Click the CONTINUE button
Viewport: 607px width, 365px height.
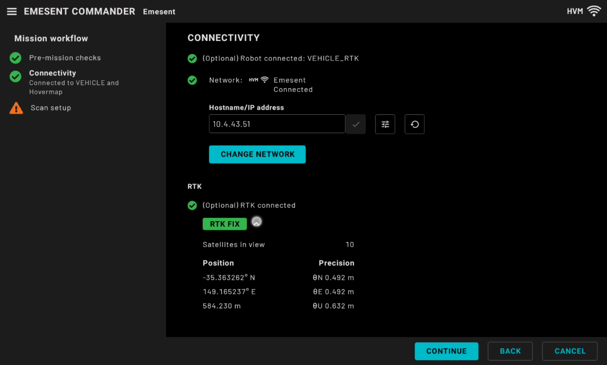point(446,351)
